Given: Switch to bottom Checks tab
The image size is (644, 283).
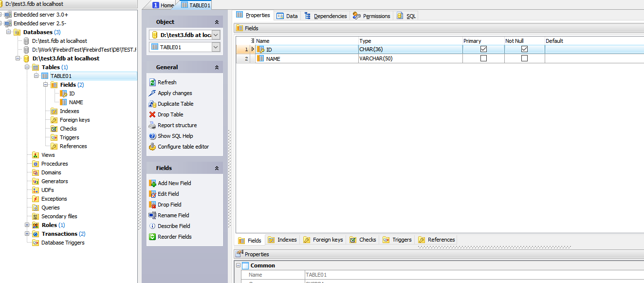Looking at the screenshot, I should pyautogui.click(x=363, y=240).
